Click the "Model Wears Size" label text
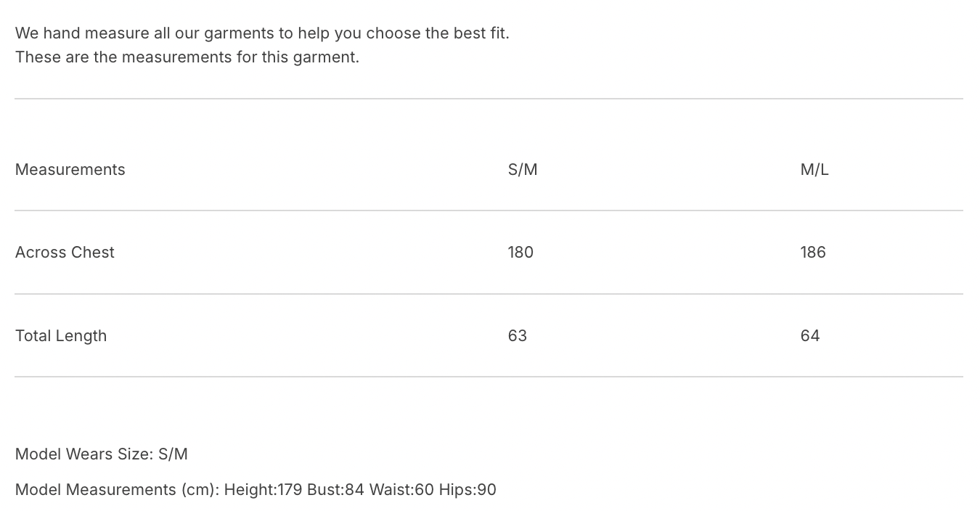The height and width of the screenshot is (511, 980). pyautogui.click(x=83, y=454)
